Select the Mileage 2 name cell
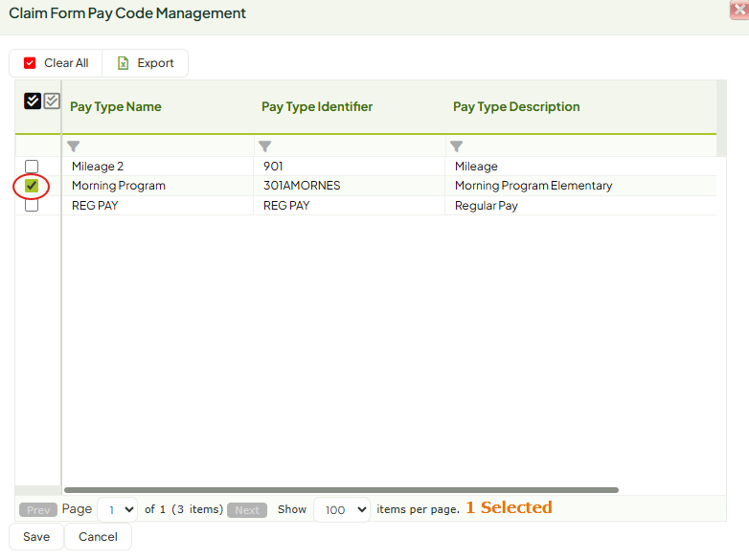Image resolution: width=749 pixels, height=560 pixels. [x=158, y=167]
